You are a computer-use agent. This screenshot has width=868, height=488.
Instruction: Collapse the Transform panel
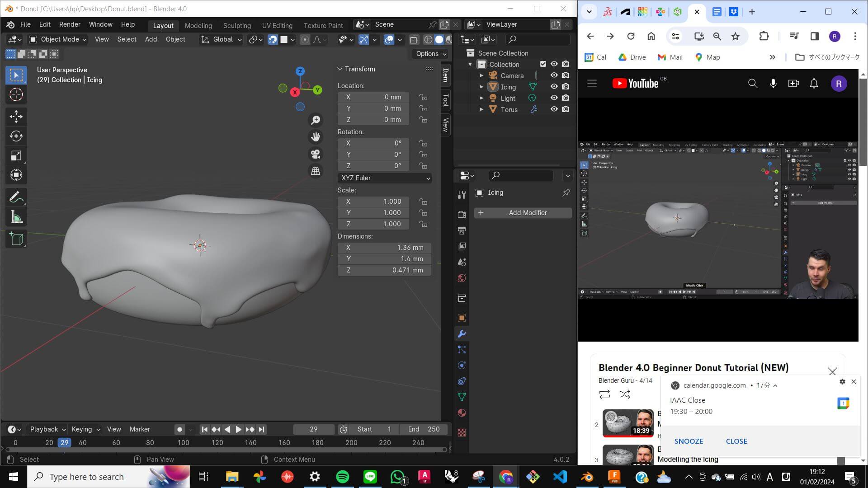point(340,69)
